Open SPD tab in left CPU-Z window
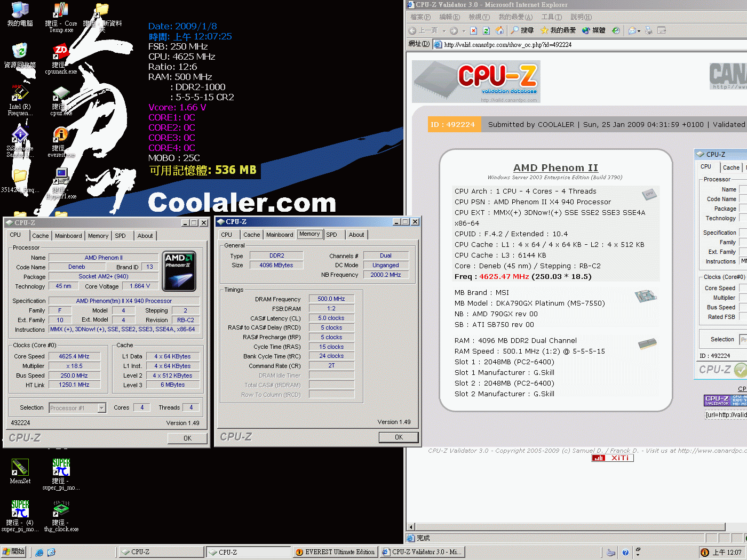This screenshot has height=560, width=747. pos(121,236)
